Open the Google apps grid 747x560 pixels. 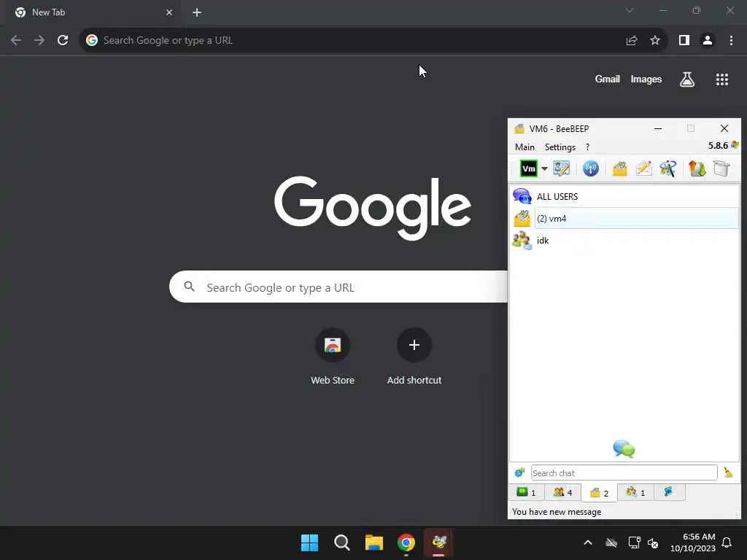tap(722, 79)
